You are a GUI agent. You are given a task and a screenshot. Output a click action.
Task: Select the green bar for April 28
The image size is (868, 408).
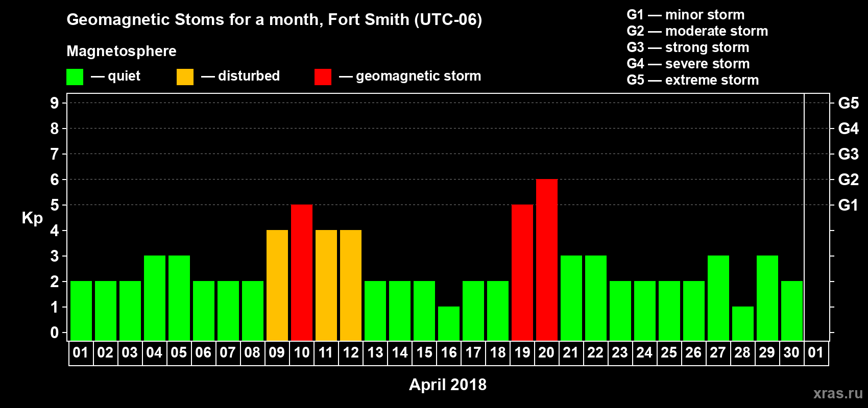[x=743, y=323]
